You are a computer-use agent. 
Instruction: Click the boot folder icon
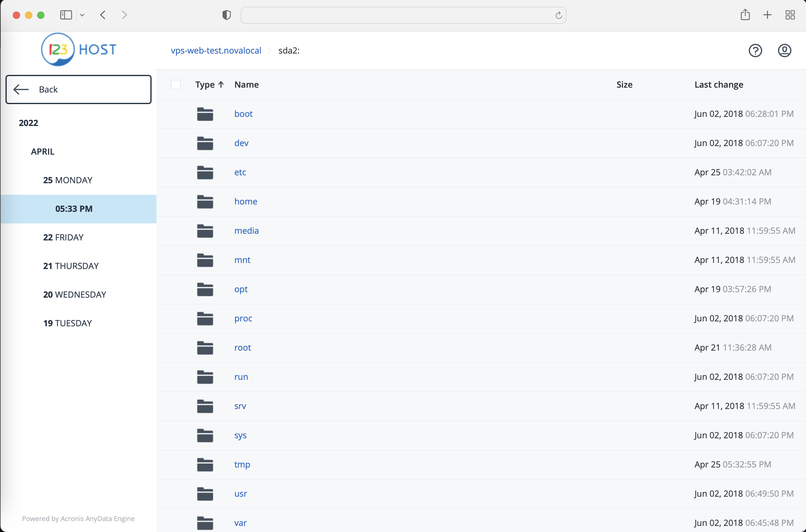pyautogui.click(x=205, y=114)
